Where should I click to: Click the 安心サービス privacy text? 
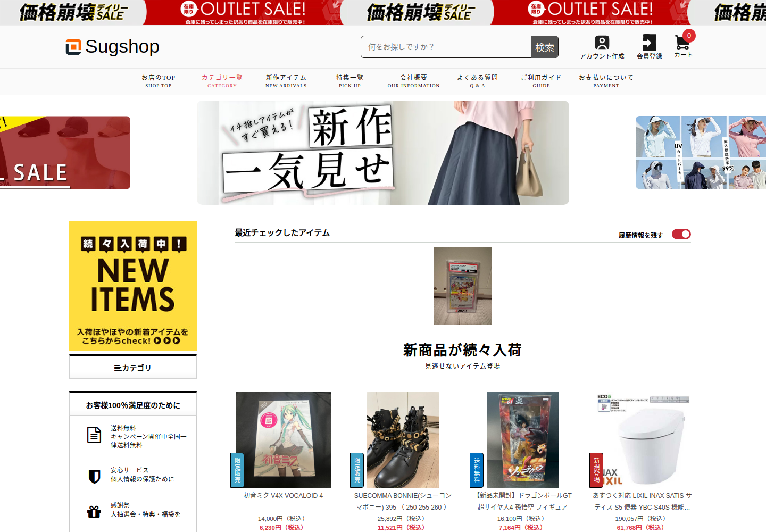coord(142,475)
